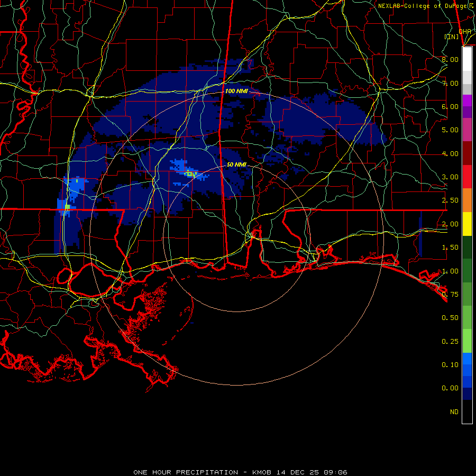Pick the light blue swatch near 0.10
Image resolution: width=476 pixels, height=476 pixels.
(x=467, y=359)
